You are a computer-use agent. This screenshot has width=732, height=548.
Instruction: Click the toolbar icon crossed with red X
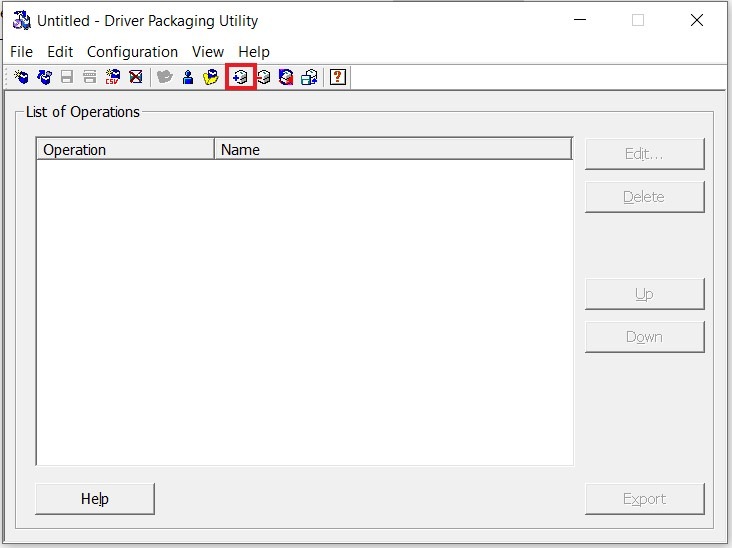click(x=136, y=77)
